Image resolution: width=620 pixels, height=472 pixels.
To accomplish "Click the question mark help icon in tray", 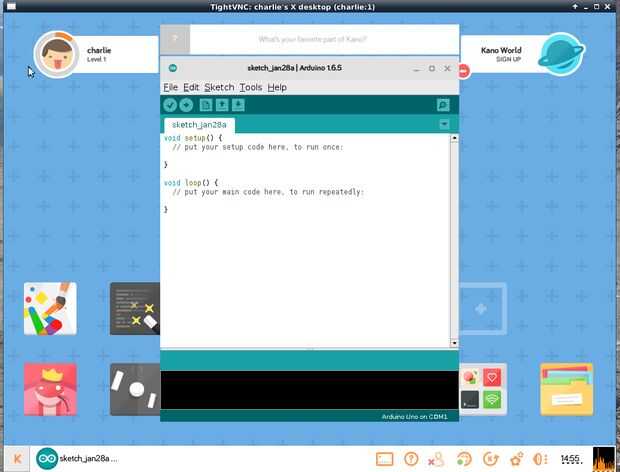I will [x=411, y=459].
